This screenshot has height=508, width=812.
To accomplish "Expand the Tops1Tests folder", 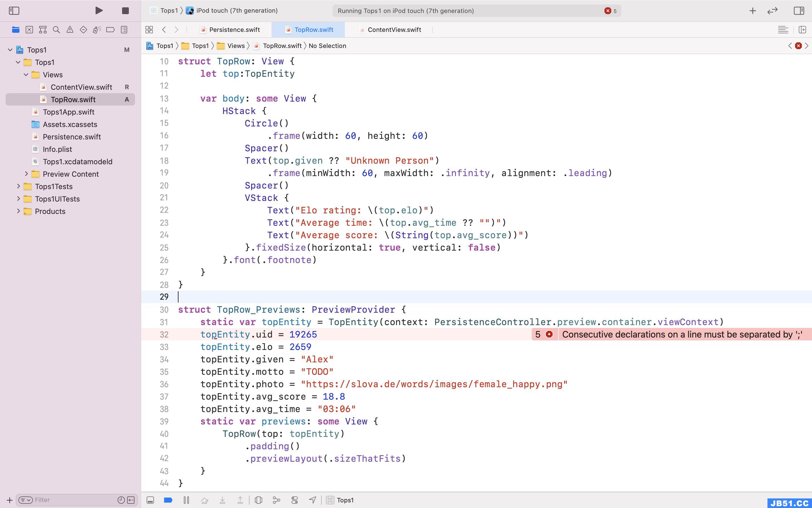I will coord(18,186).
